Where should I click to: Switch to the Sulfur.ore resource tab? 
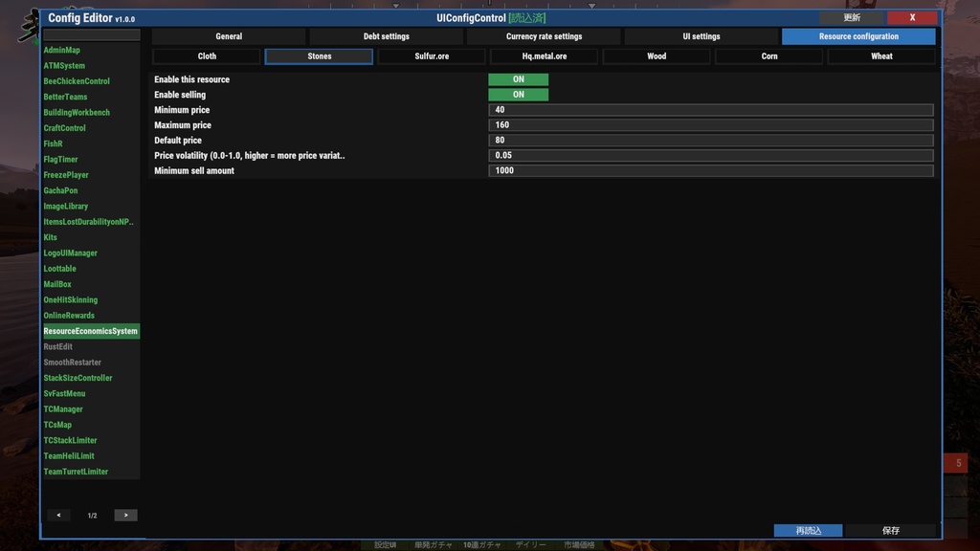pos(431,55)
